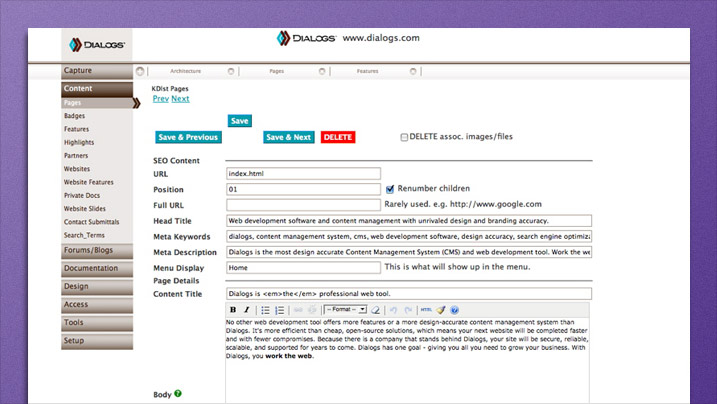Toggle italic formatting in the editor
Image resolution: width=717 pixels, height=404 pixels.
coord(246,310)
